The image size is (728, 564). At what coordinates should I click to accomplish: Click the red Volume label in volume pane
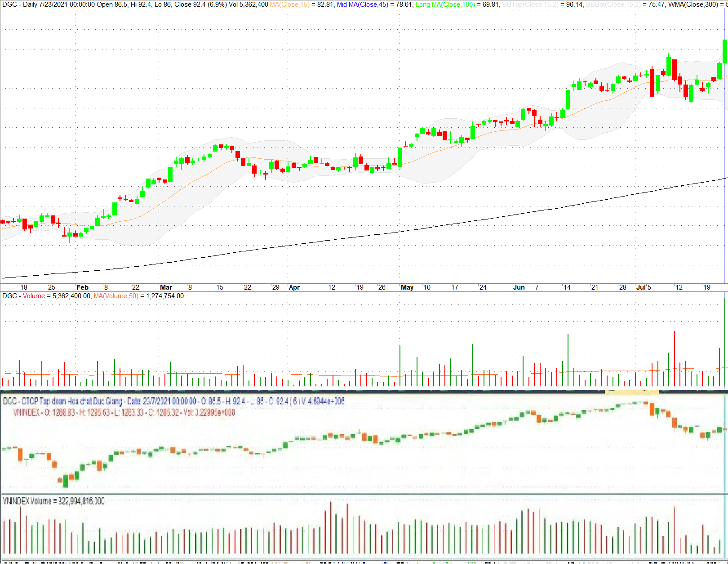click(x=34, y=296)
